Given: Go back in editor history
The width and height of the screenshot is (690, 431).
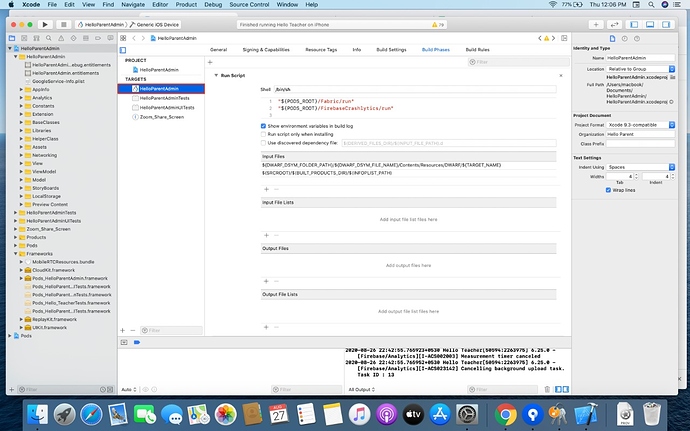Looking at the screenshot, I should pyautogui.click(x=134, y=38).
